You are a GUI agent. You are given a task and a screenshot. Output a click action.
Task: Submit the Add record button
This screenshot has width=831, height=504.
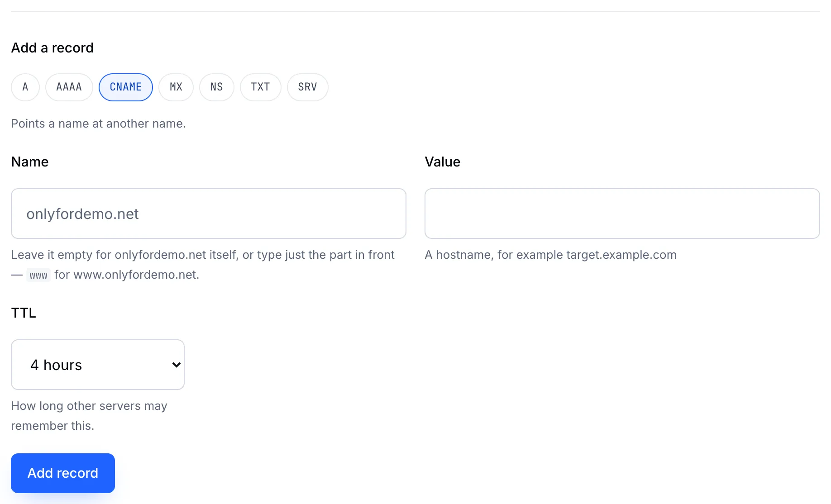point(63,473)
